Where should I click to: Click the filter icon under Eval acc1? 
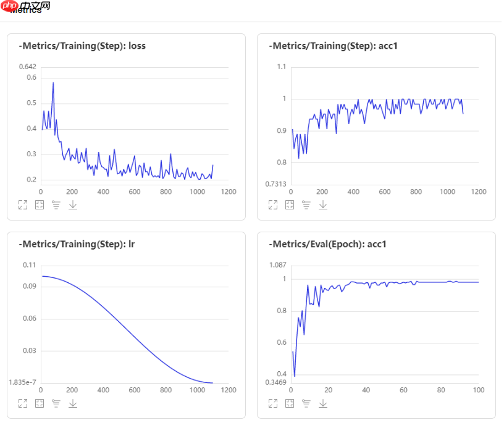tap(306, 403)
